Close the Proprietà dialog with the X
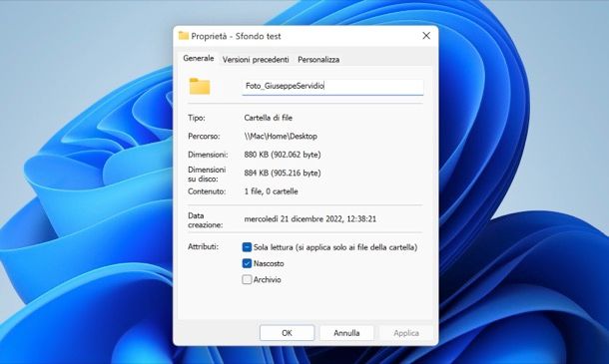The height and width of the screenshot is (364, 609). pos(426,36)
